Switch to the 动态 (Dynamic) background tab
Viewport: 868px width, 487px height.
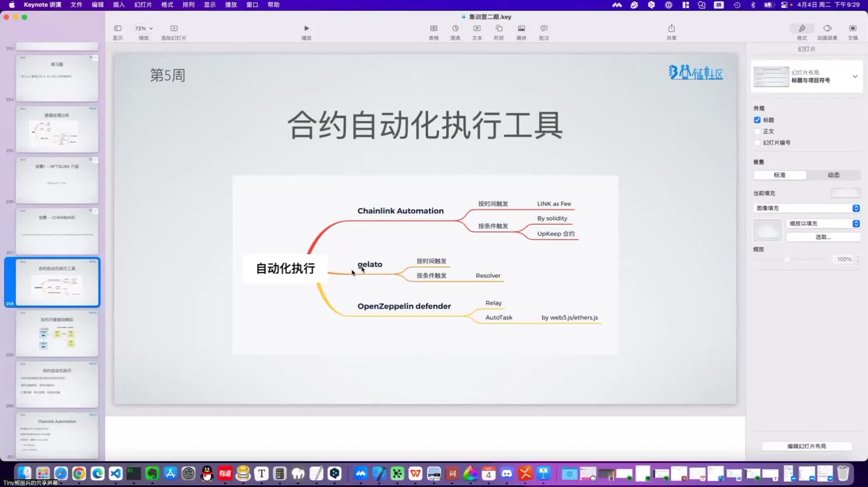point(834,175)
